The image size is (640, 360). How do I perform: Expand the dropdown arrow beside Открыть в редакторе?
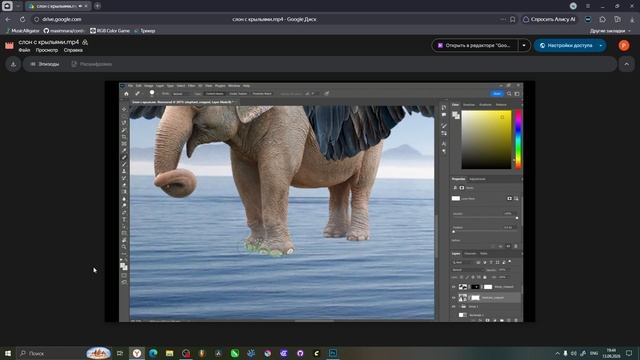pos(524,45)
